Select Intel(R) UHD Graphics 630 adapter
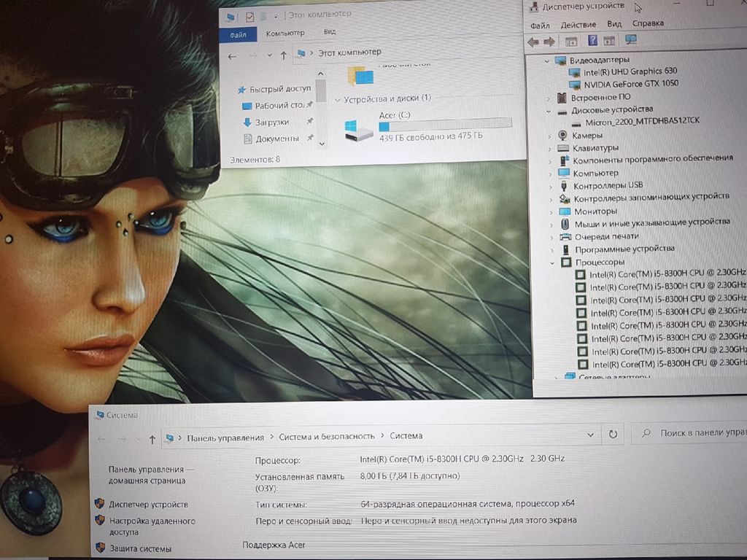 [x=630, y=71]
